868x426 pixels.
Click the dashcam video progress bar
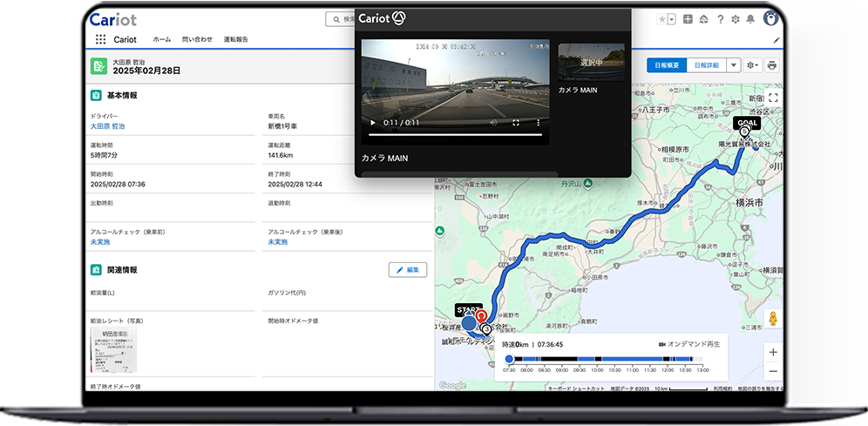(455, 134)
